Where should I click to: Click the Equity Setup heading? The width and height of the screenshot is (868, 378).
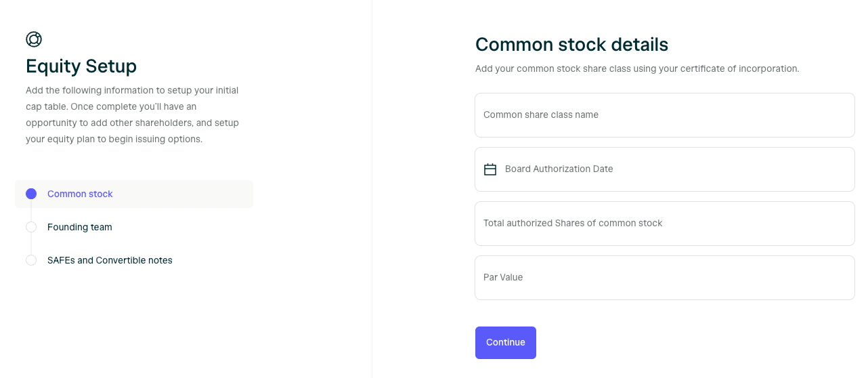click(x=81, y=66)
